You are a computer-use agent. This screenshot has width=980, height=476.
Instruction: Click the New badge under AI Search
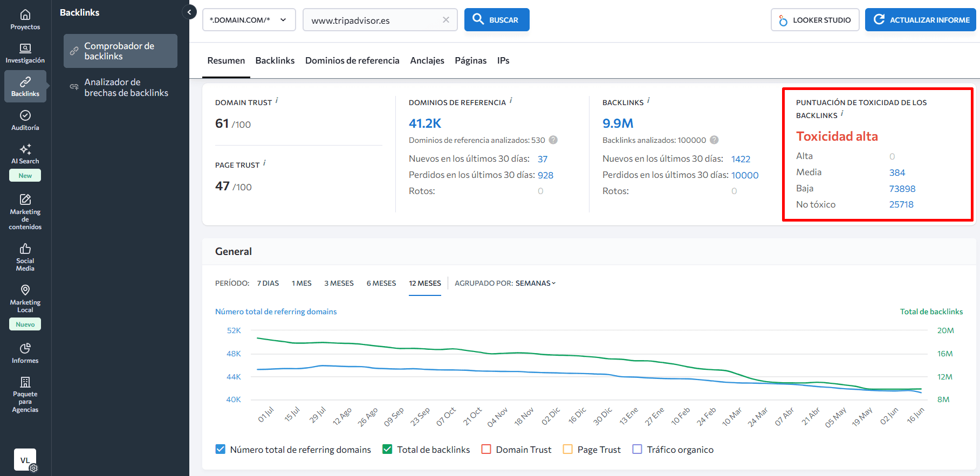pyautogui.click(x=25, y=175)
